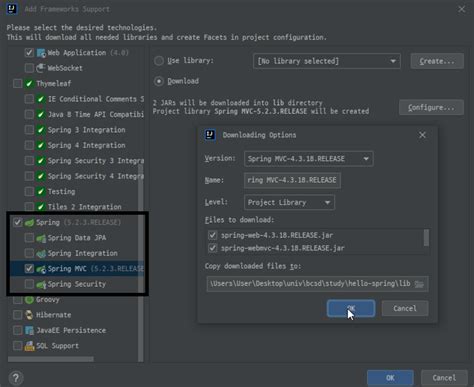Click the Groovy icon
The width and height of the screenshot is (474, 387).
[x=29, y=300]
